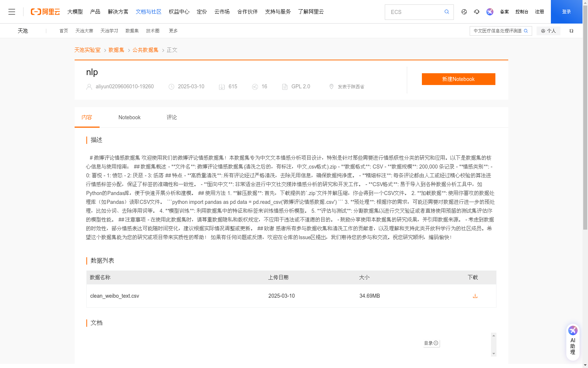Viewport: 588px width, 368px height.
Task: Click the 登录 login button
Action: tap(566, 11)
